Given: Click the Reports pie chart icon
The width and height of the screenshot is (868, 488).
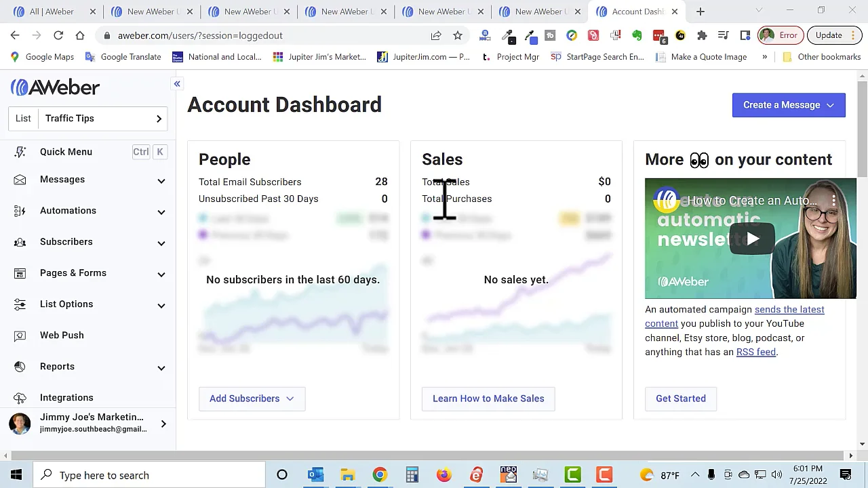Looking at the screenshot, I should [x=20, y=367].
